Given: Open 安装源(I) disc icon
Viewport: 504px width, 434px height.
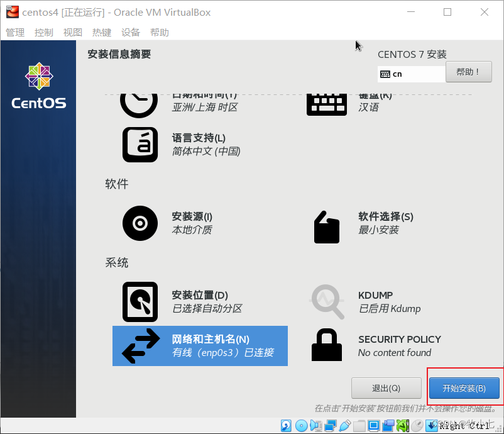Looking at the screenshot, I should [x=140, y=223].
